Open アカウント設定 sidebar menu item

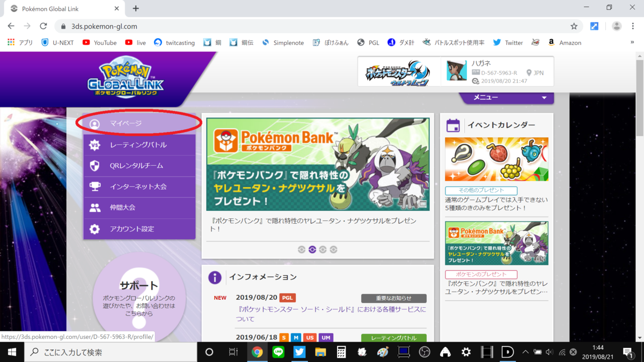click(x=140, y=229)
